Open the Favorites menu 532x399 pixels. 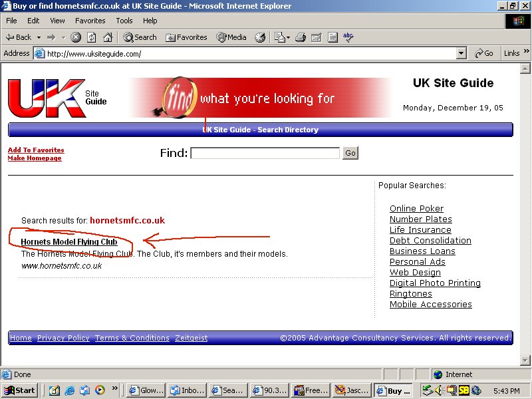point(90,21)
